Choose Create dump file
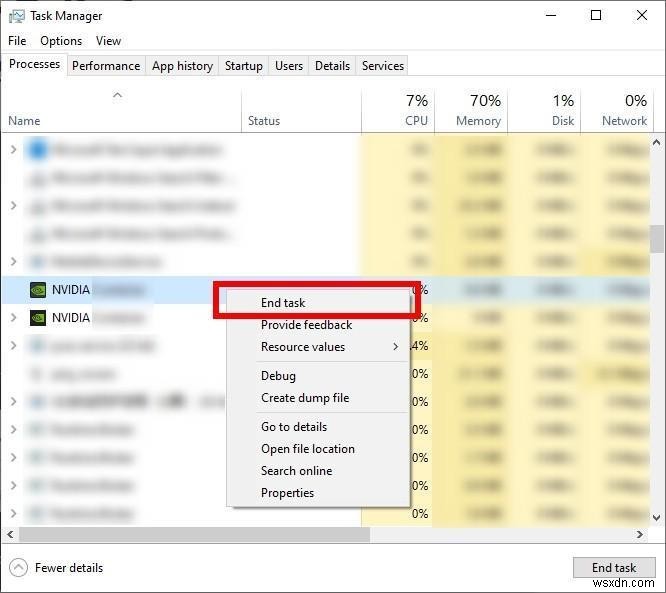 coord(318,398)
